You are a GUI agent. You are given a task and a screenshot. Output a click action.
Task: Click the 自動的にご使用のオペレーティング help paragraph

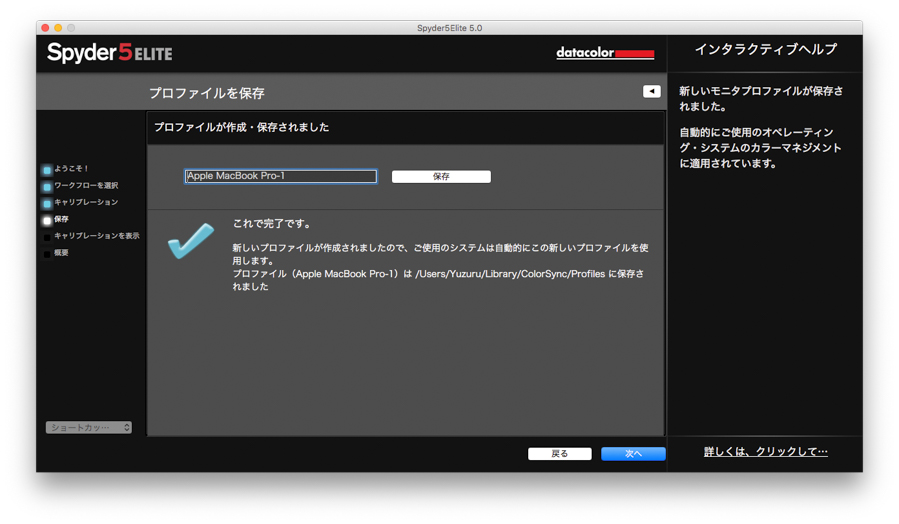point(760,148)
